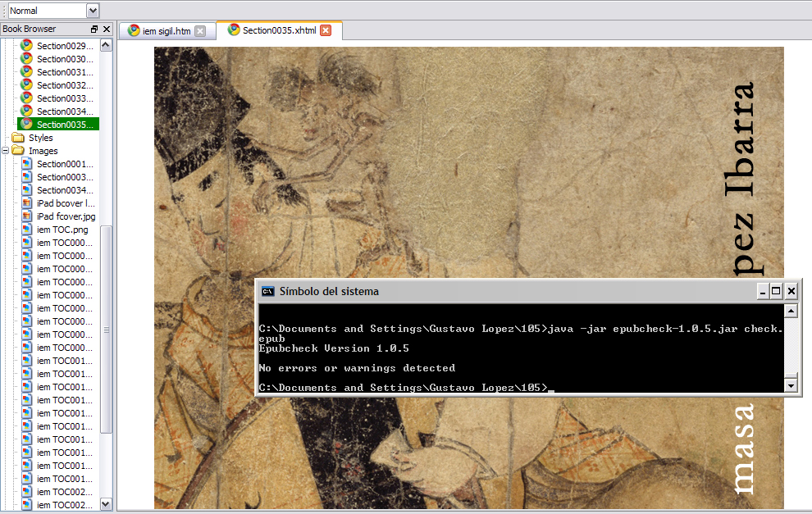
Task: Click the iem TOC.png file icon
Action: pyautogui.click(x=27, y=230)
